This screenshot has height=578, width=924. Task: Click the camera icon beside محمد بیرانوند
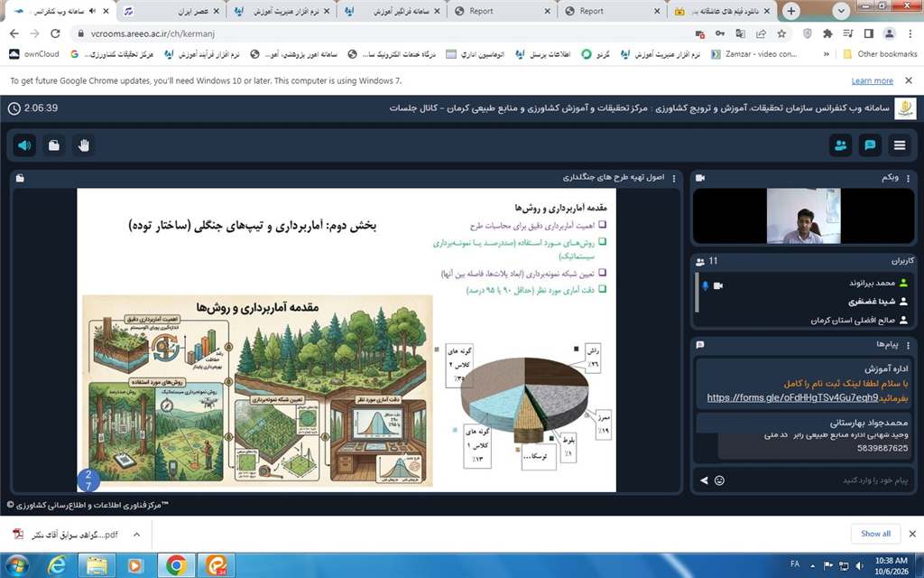click(718, 285)
